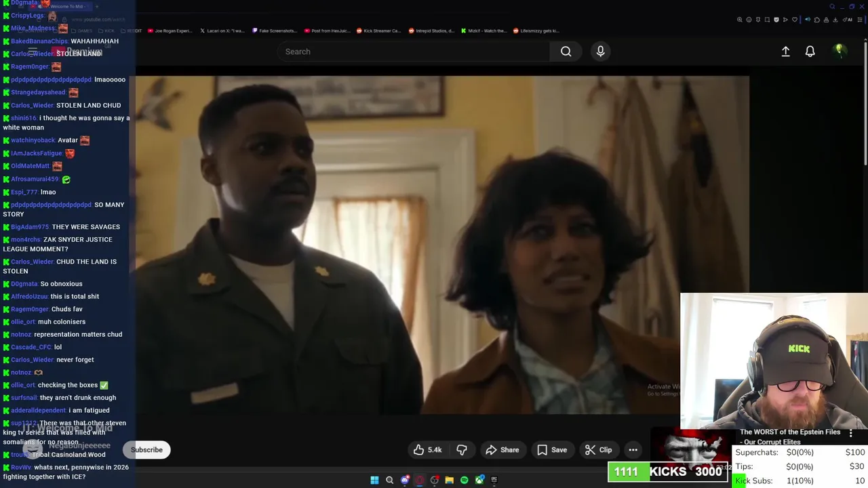Image resolution: width=868 pixels, height=488 pixels.
Task: Open YouTube notifications bell
Action: pos(810,52)
